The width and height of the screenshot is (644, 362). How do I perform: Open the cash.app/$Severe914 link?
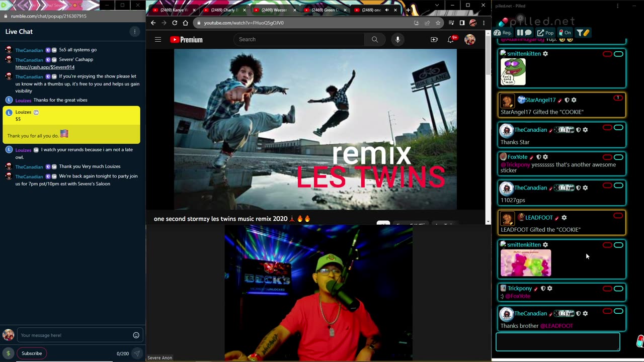tap(45, 67)
